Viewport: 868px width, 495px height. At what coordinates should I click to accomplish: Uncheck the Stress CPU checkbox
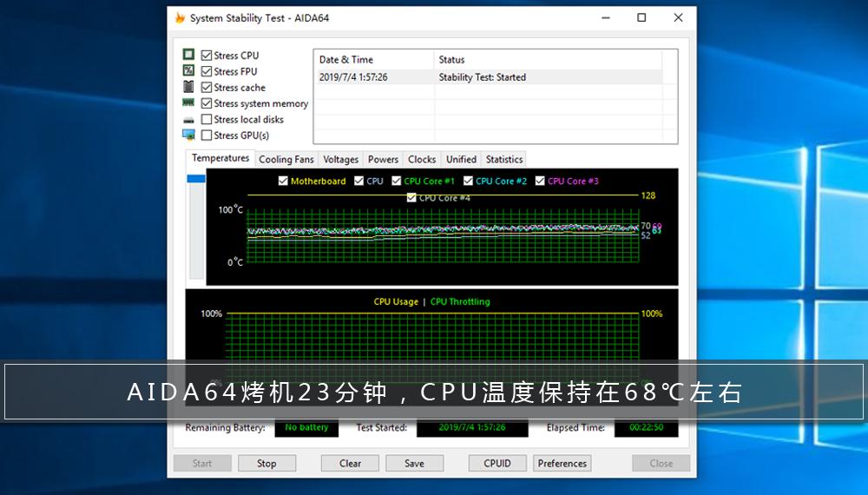coord(207,56)
